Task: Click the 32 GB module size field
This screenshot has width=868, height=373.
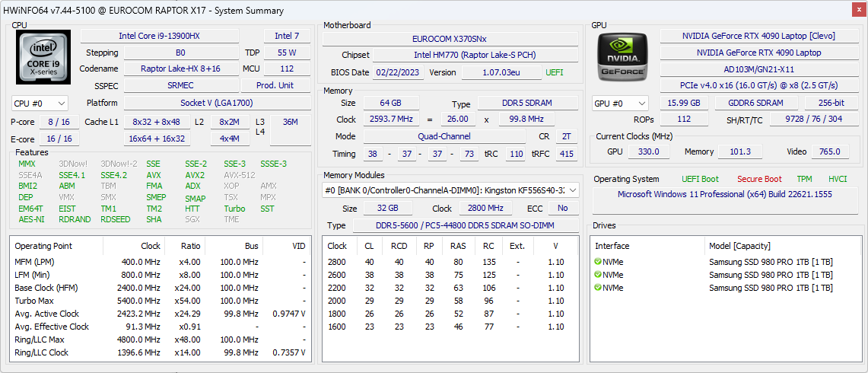Action: click(x=387, y=209)
